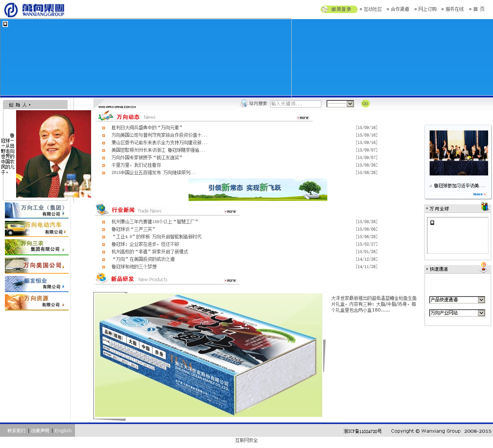This screenshot has width=493, height=448.
Task: Open the search category dropdown beside Go
Action: pyautogui.click(x=340, y=104)
